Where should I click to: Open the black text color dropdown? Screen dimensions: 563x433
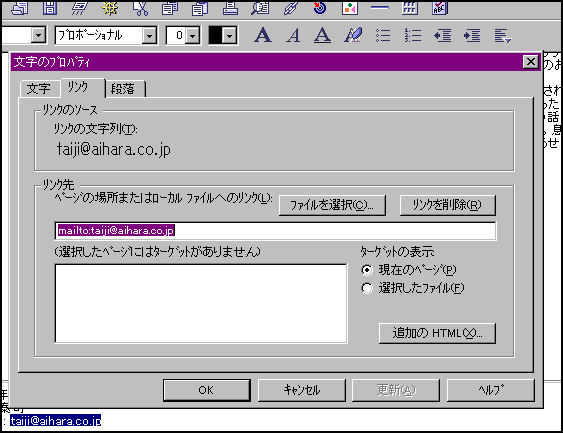pyautogui.click(x=229, y=36)
